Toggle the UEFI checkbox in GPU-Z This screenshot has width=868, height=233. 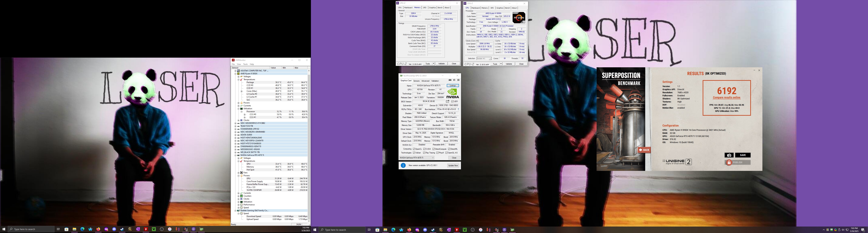tap(452, 101)
